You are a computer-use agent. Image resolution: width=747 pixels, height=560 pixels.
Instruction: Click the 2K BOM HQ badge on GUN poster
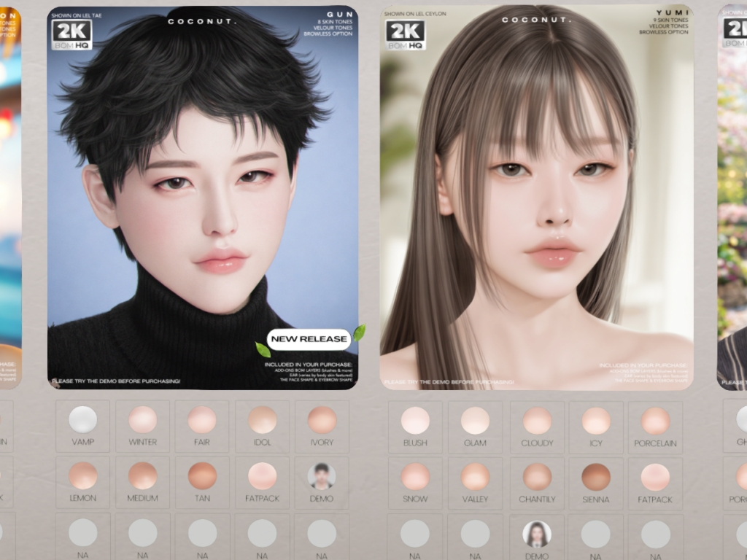[71, 34]
